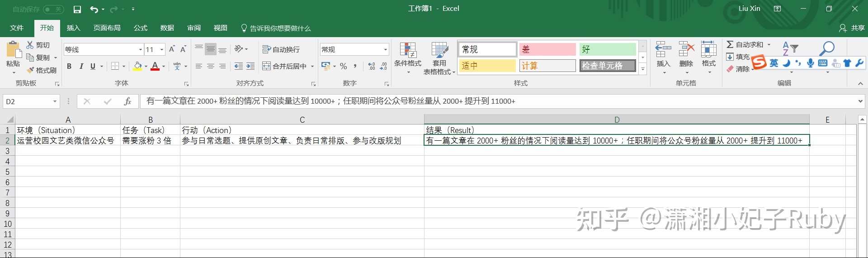Toggle the 自动保存 autosave switch
The image size is (868, 258).
53,9
